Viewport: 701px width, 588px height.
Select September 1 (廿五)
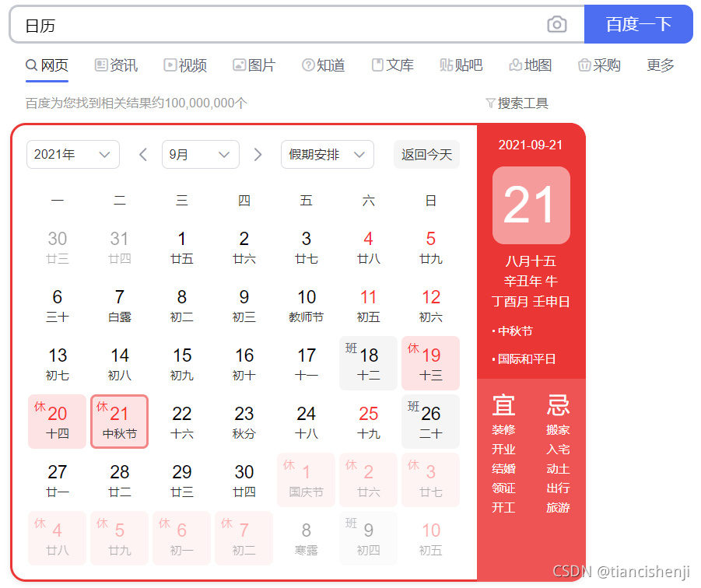[181, 247]
